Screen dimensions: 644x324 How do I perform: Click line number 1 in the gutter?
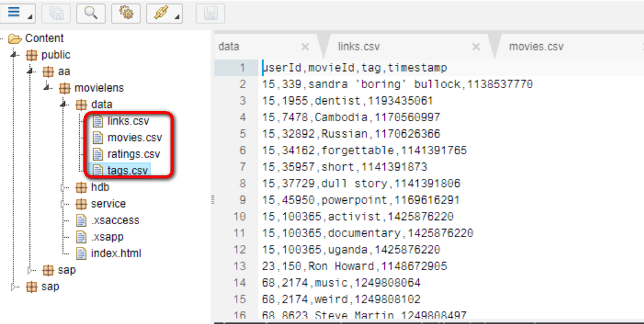[242, 68]
